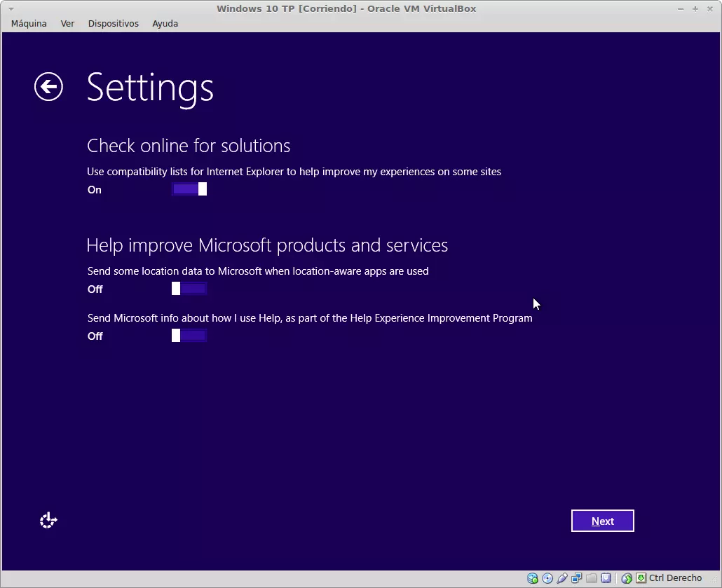Open the Dispositivos menu

(113, 23)
